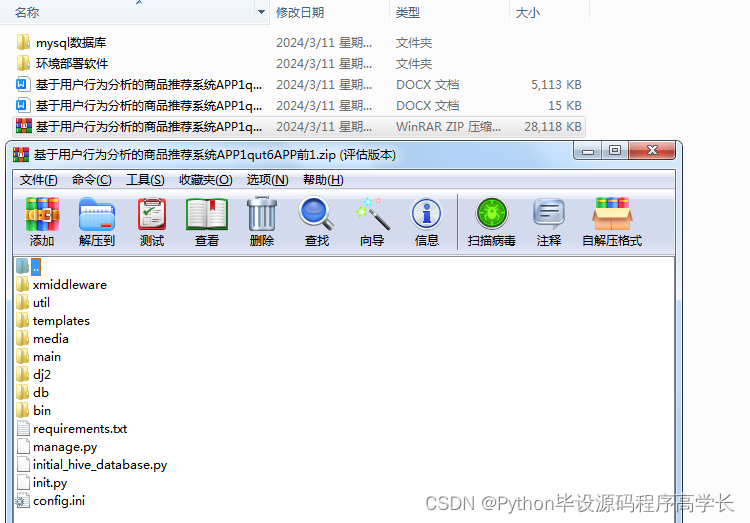Viewport: 750px width, 523px height.
Task: Close the WinRAR archive window
Action: (652, 151)
